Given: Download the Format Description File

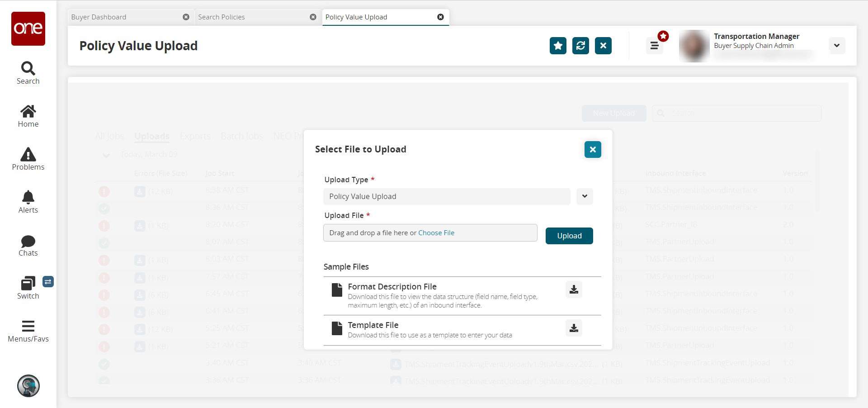Looking at the screenshot, I should pos(574,289).
